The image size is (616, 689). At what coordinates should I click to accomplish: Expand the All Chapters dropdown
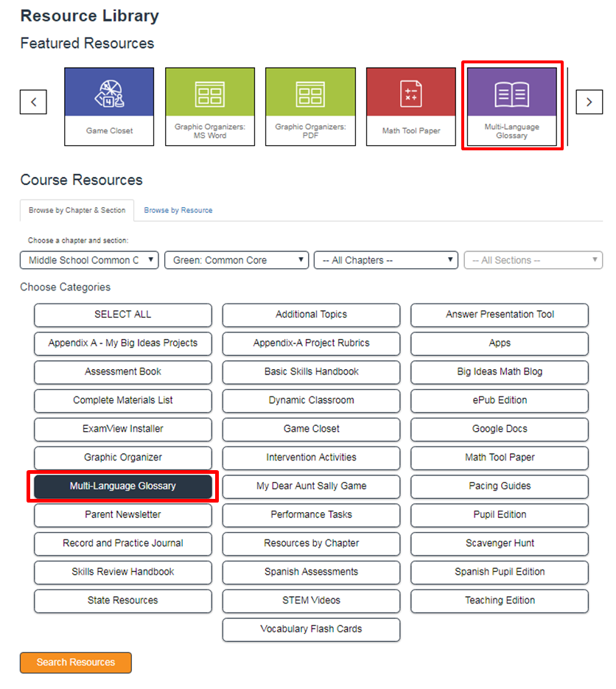pos(387,260)
